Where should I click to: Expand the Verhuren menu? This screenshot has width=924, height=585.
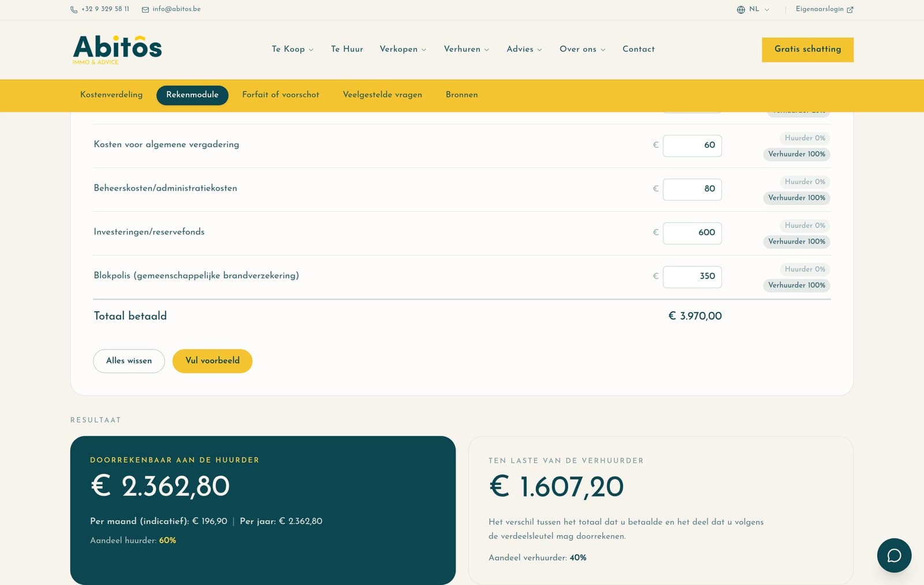pos(466,49)
